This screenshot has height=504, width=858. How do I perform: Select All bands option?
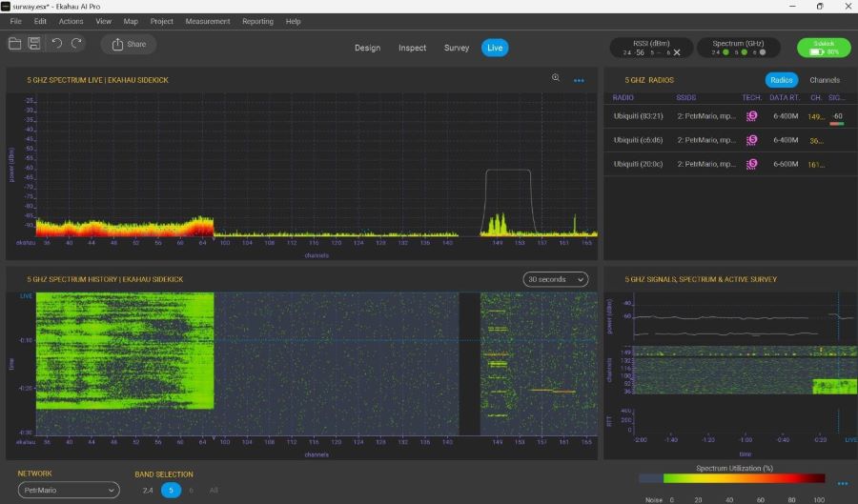(x=214, y=491)
